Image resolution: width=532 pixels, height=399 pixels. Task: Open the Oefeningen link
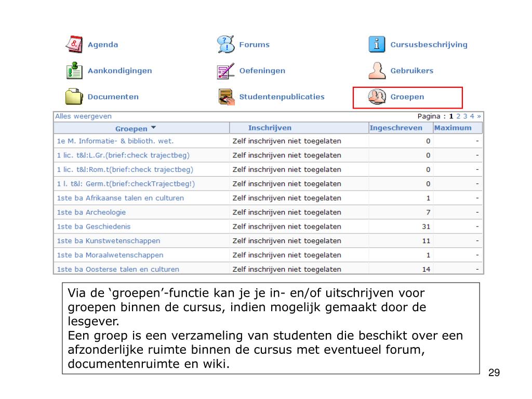(x=262, y=71)
